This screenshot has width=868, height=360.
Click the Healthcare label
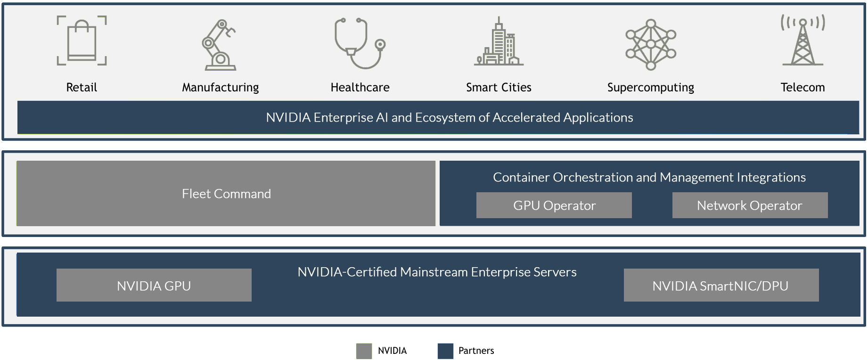pos(360,87)
